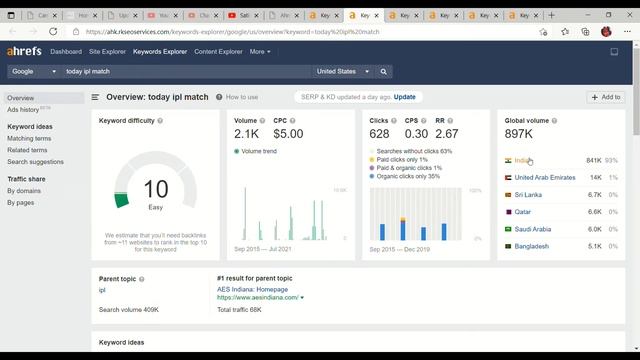Click the green Volume trend legend dot
Image resolution: width=640 pixels, height=360 pixels.
[236, 151]
